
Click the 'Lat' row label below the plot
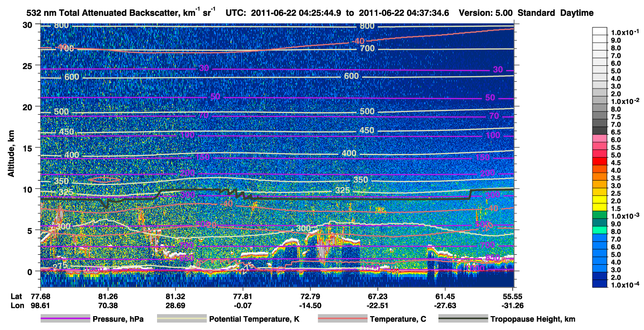click(16, 296)
